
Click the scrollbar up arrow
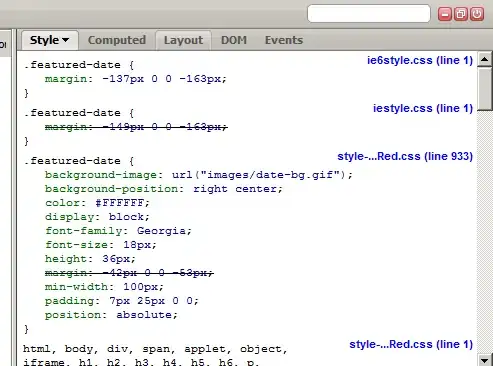point(485,60)
